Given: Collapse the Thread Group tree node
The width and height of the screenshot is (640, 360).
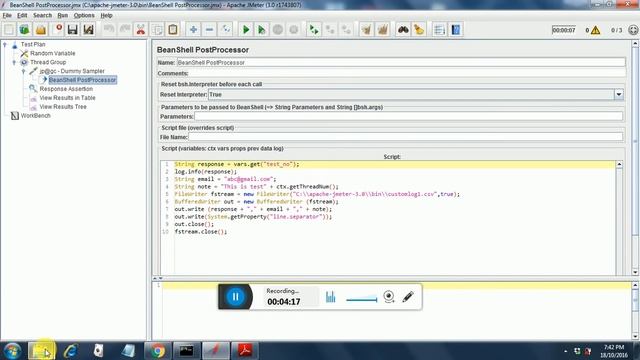Looking at the screenshot, I should pyautogui.click(x=14, y=62).
